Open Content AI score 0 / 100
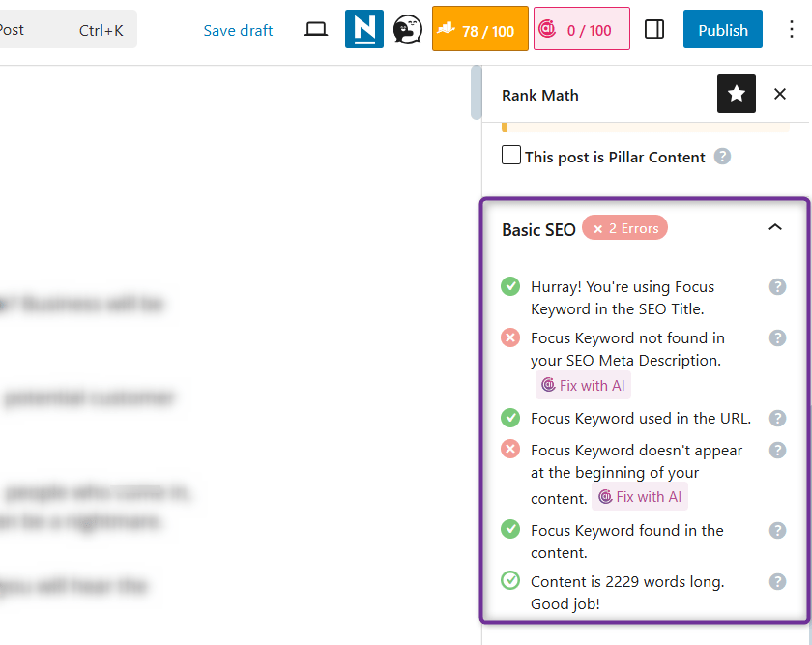 tap(582, 29)
